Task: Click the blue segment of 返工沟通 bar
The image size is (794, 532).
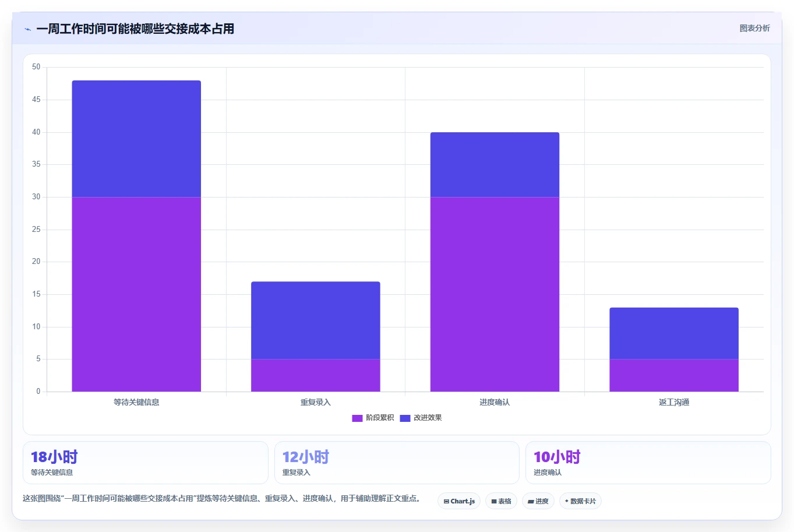Action: point(674,333)
